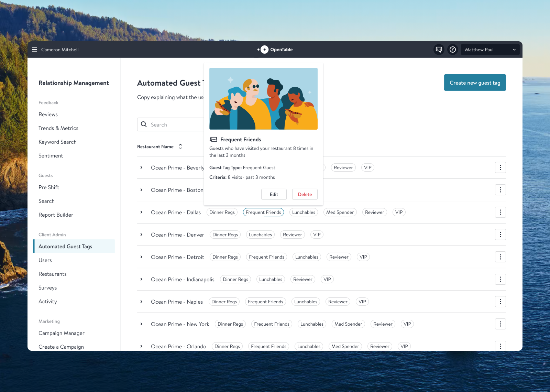Click Delete in the Frequent Friends popup
550x392 pixels.
305,194
